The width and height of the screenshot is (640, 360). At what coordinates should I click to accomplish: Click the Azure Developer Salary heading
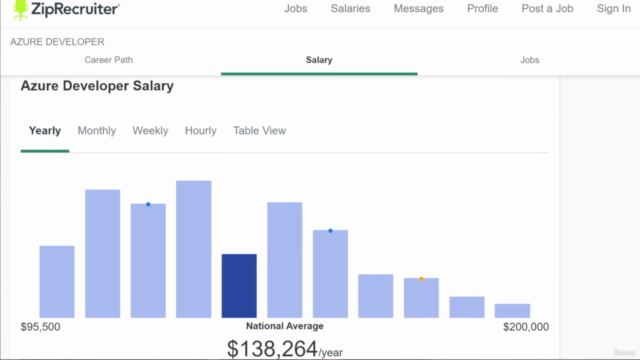(x=97, y=86)
